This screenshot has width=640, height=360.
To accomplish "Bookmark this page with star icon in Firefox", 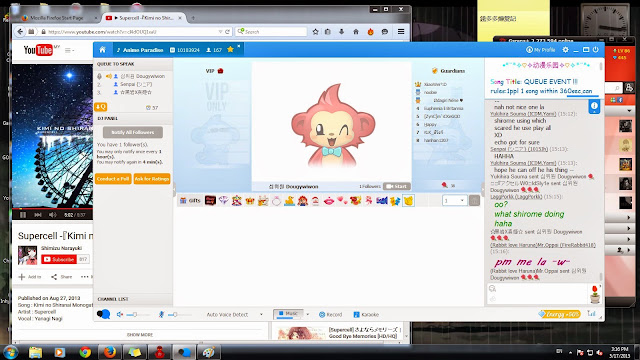I will click(315, 31).
